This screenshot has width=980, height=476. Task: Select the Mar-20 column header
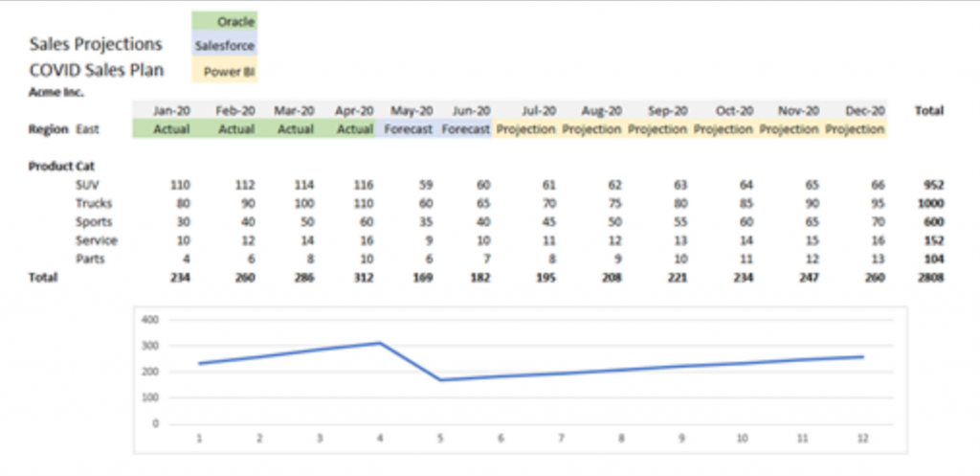tap(294, 111)
